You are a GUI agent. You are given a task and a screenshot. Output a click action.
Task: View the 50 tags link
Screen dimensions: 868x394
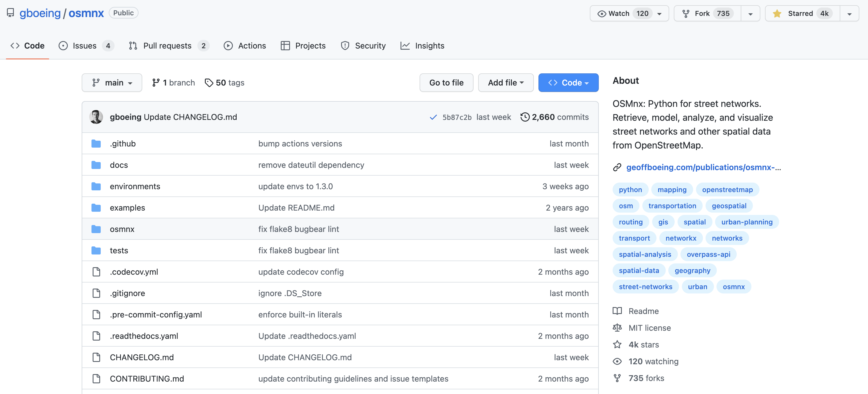(x=225, y=83)
